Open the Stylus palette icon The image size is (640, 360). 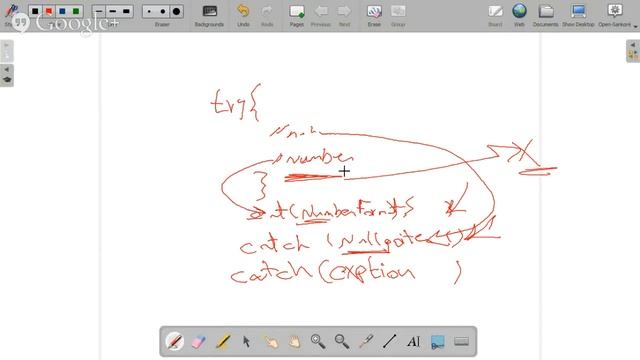point(11,11)
